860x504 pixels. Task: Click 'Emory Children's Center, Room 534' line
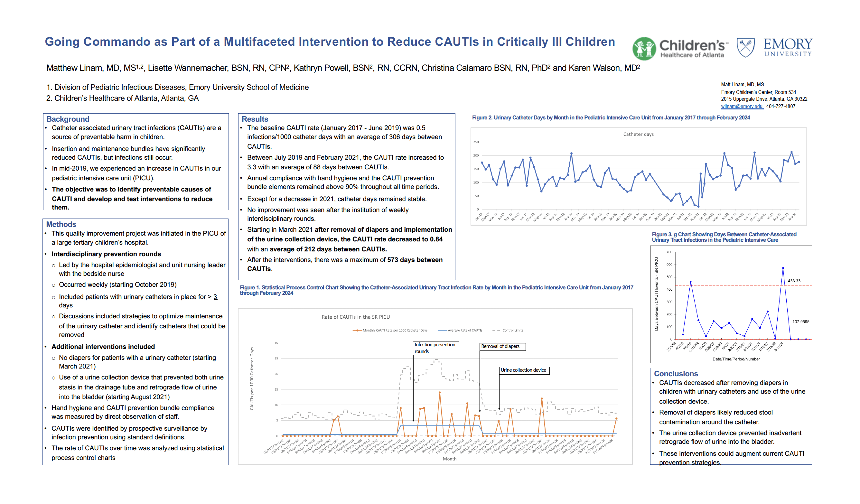[758, 92]
